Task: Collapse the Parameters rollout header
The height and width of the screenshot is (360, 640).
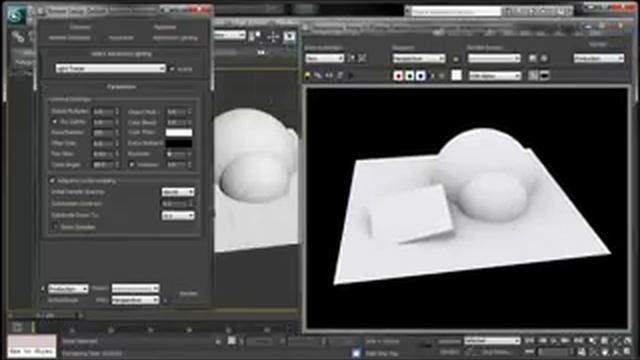Action: [x=122, y=87]
